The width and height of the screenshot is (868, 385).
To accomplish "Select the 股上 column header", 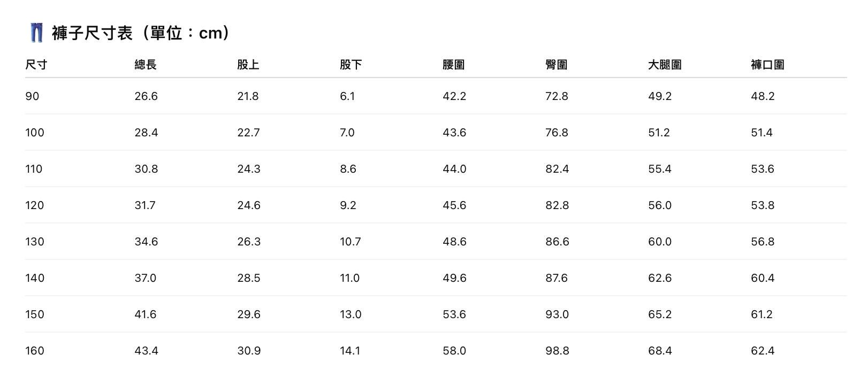I will tap(248, 65).
